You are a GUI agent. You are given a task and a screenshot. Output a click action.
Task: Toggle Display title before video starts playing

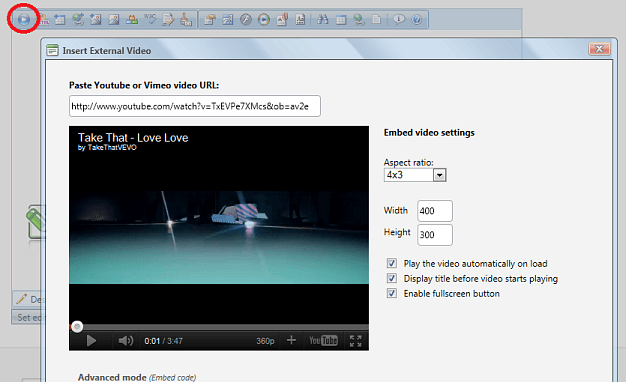point(392,278)
